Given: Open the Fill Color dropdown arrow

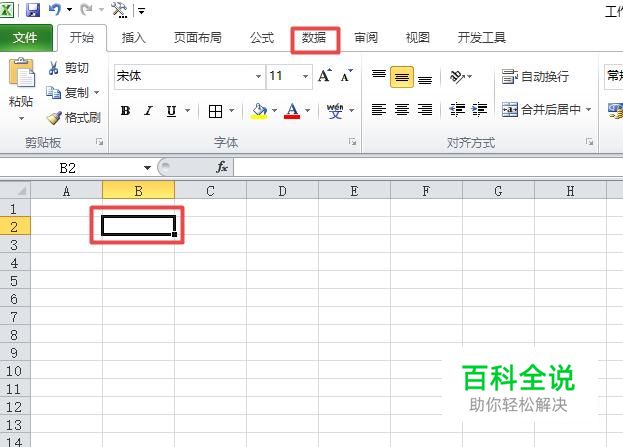Looking at the screenshot, I should pos(274,110).
